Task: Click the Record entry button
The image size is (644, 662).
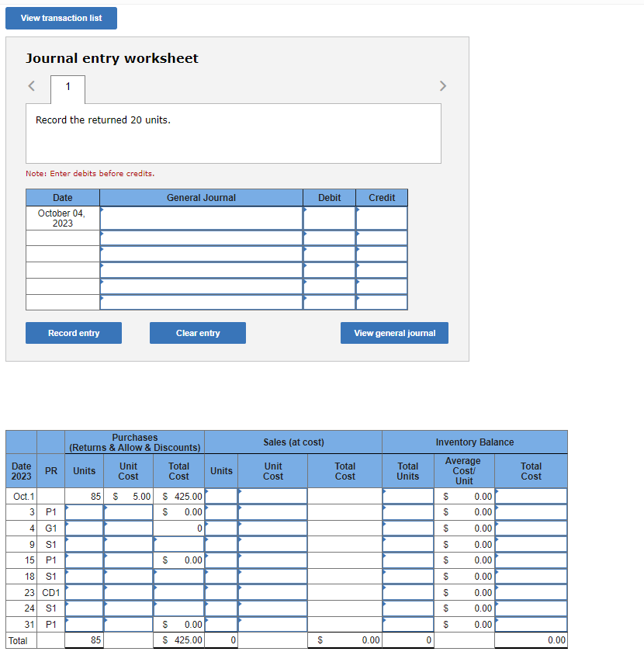Action: point(73,332)
